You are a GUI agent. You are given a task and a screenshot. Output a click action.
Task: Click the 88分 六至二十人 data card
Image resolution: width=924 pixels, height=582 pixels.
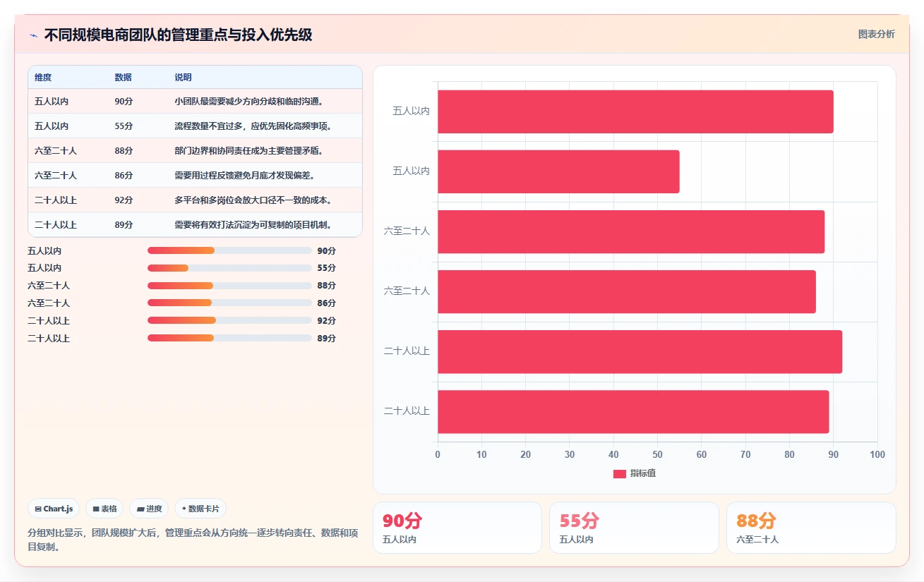[811, 528]
